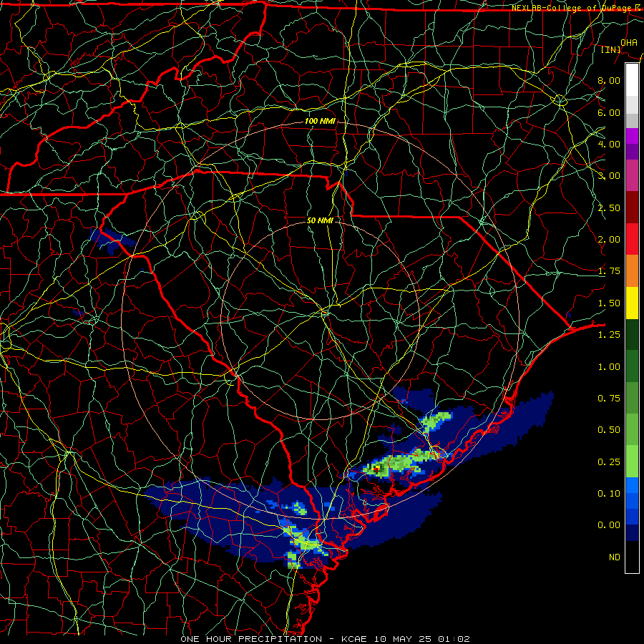Image resolution: width=644 pixels, height=644 pixels.
Task: Click the ND legend label
Action: 615,557
